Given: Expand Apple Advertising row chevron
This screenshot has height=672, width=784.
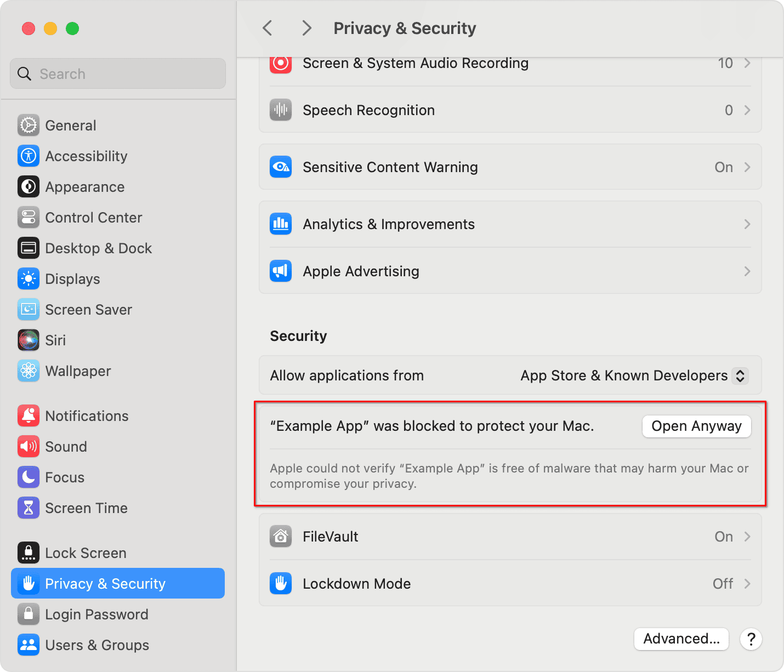Looking at the screenshot, I should pos(747,271).
